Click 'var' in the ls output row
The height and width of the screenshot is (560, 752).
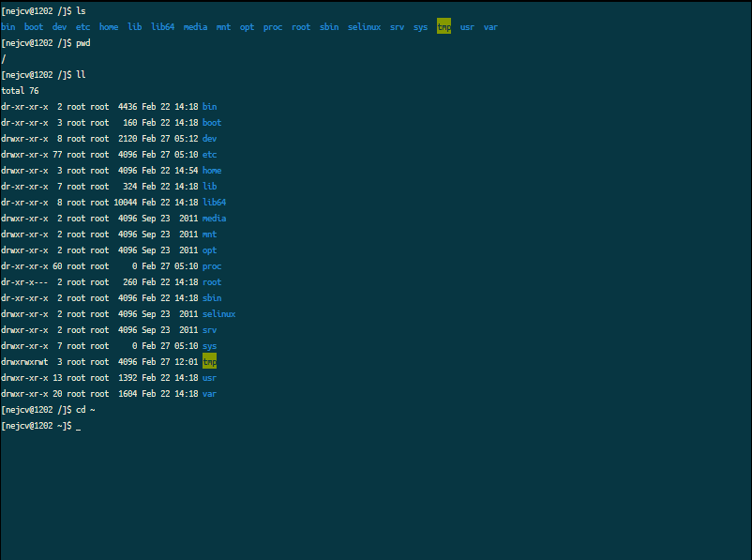coord(490,27)
